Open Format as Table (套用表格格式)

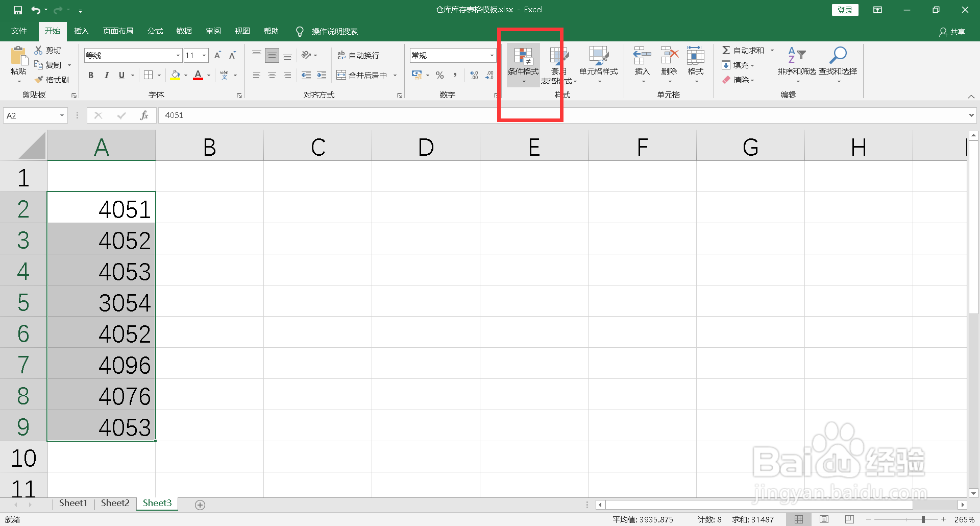point(558,65)
